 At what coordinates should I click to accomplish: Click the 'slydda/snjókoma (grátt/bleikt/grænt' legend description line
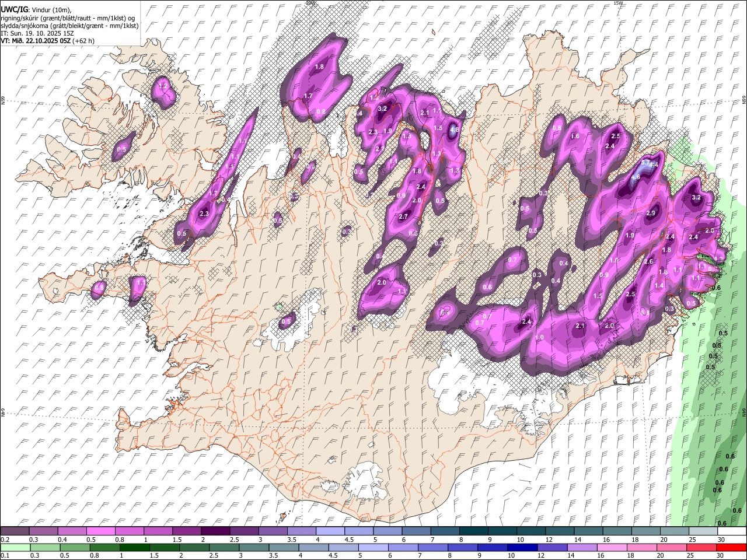tap(69, 26)
